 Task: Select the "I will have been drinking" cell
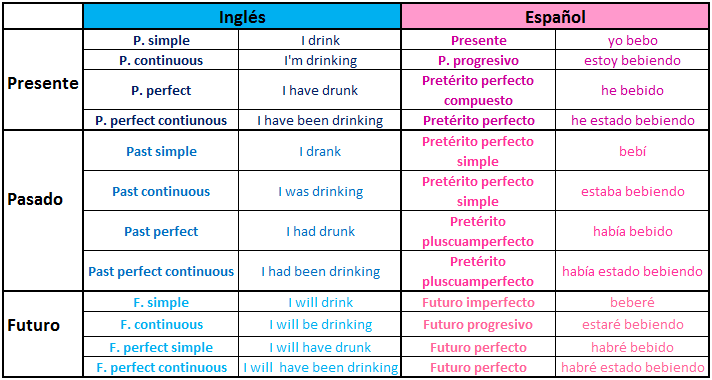[x=320, y=367]
